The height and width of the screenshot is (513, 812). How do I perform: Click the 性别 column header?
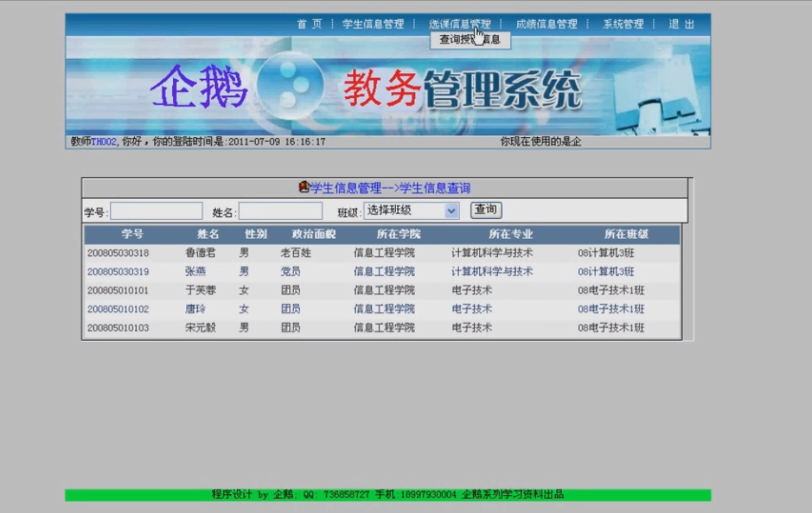[256, 234]
